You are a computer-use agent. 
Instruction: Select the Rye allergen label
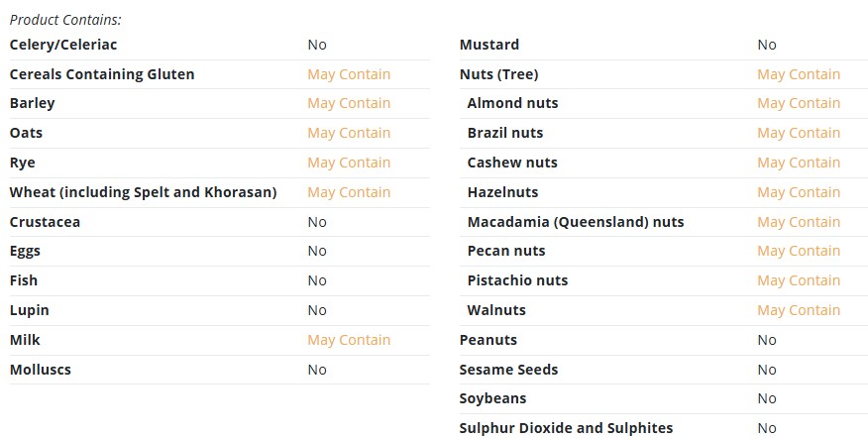[x=22, y=163]
